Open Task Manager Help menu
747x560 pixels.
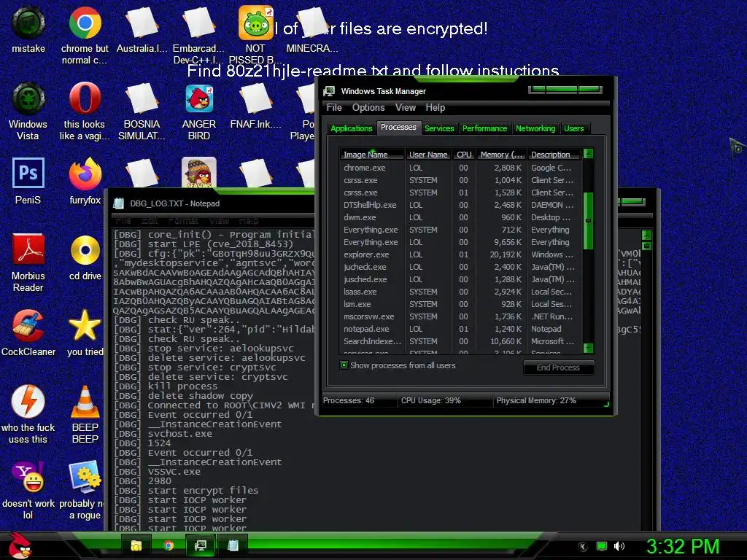click(x=435, y=108)
